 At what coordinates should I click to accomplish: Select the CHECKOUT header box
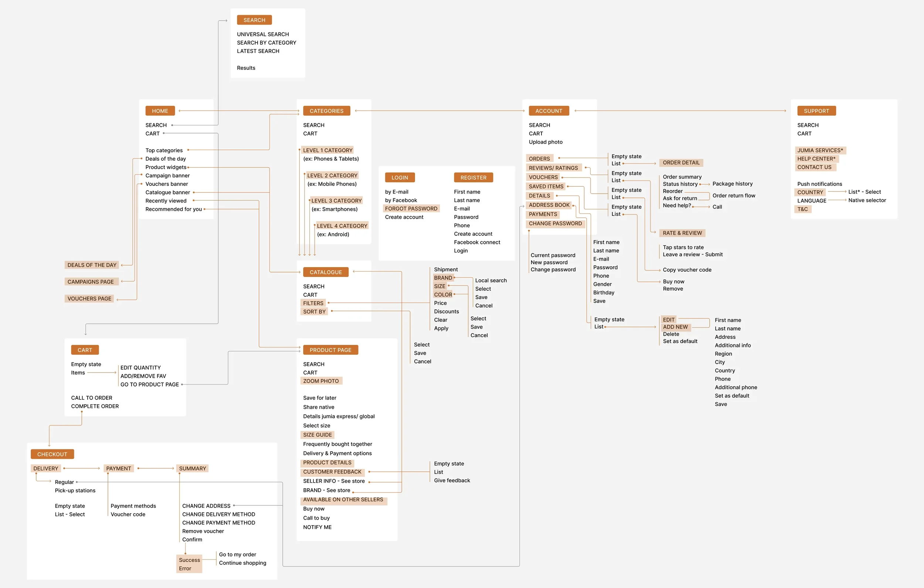click(52, 454)
